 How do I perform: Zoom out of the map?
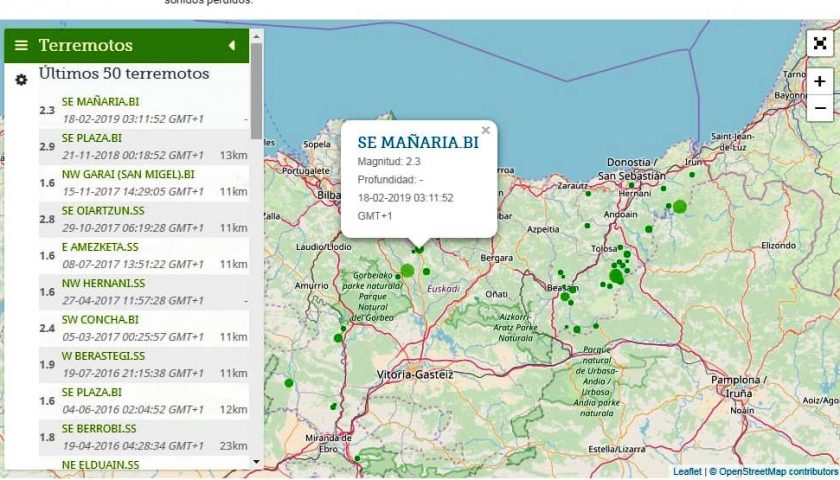click(x=819, y=107)
